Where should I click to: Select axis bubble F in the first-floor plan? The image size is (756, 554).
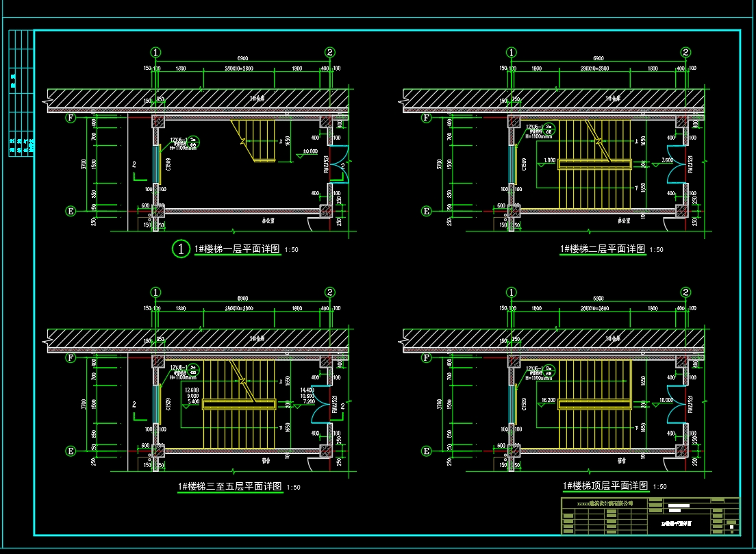[x=70, y=118]
